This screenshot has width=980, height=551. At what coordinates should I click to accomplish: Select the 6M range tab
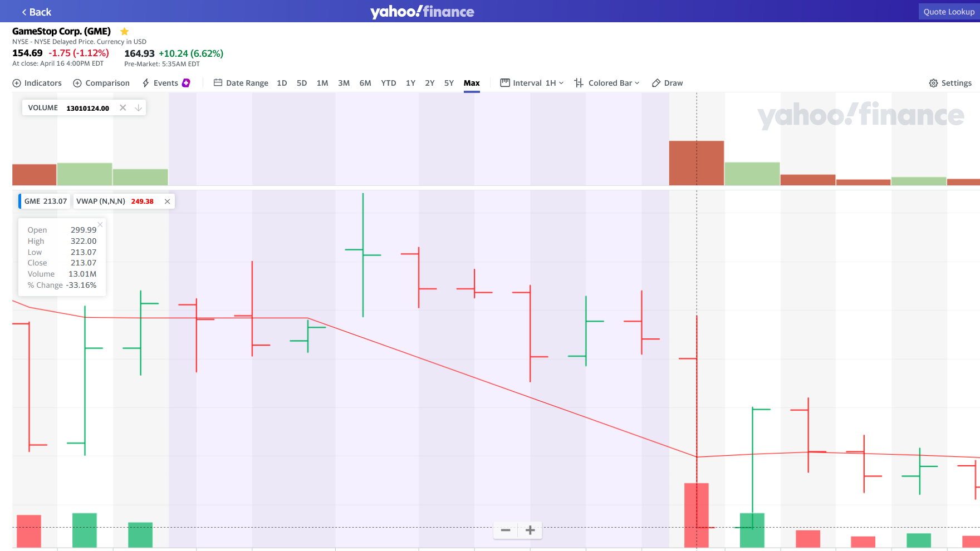365,83
